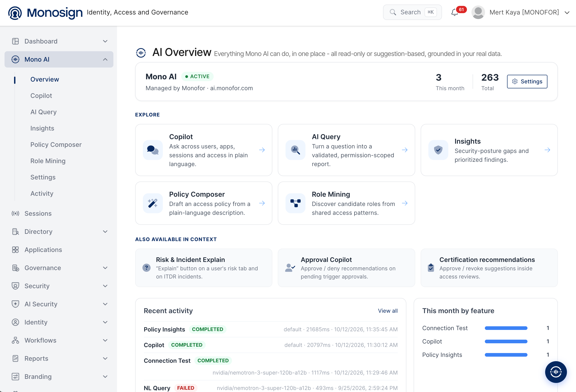Click View all in Recent activity
This screenshot has height=392, width=576.
pyautogui.click(x=388, y=311)
